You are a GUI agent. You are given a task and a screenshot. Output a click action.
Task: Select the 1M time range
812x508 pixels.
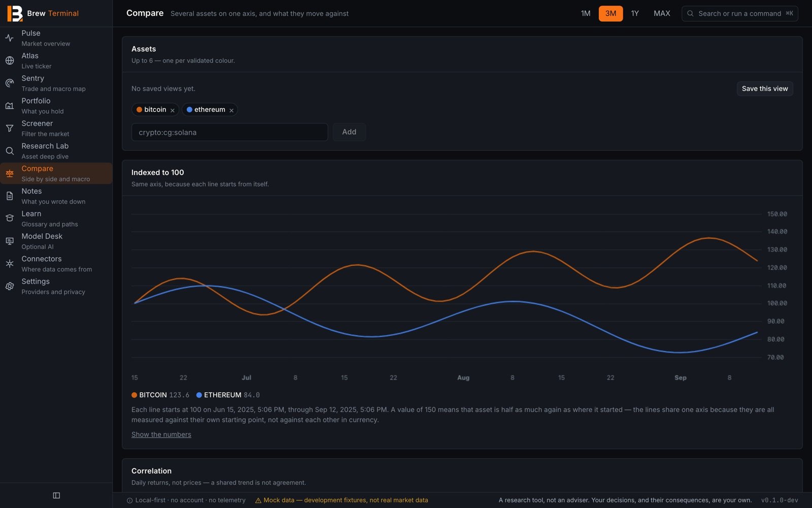[x=586, y=13]
